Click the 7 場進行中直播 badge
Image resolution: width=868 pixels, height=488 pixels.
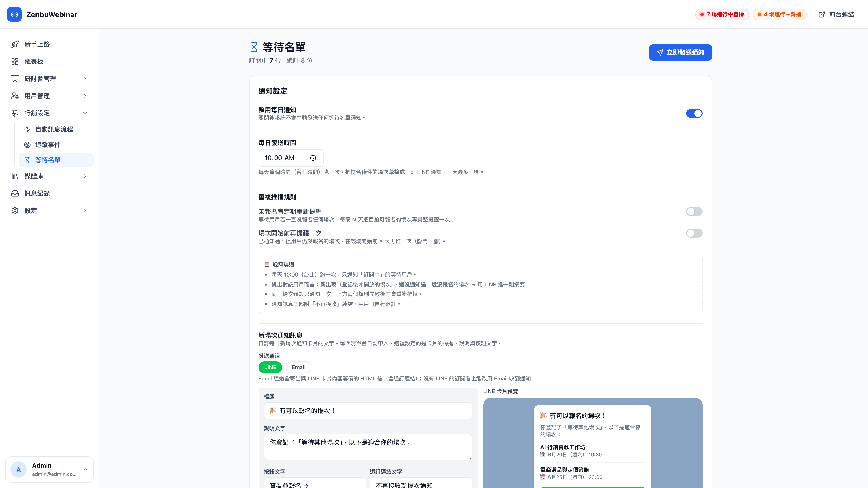[x=722, y=14]
